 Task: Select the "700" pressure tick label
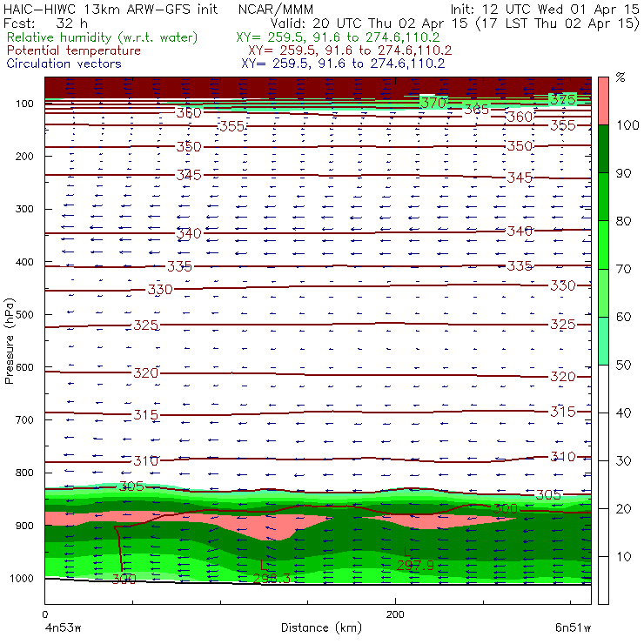click(x=24, y=420)
